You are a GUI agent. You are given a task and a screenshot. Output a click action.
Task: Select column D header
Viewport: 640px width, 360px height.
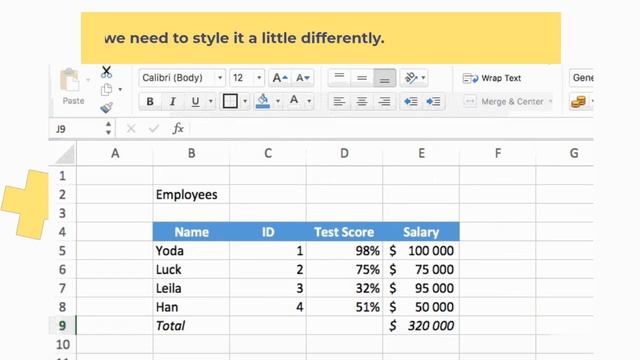[344, 153]
